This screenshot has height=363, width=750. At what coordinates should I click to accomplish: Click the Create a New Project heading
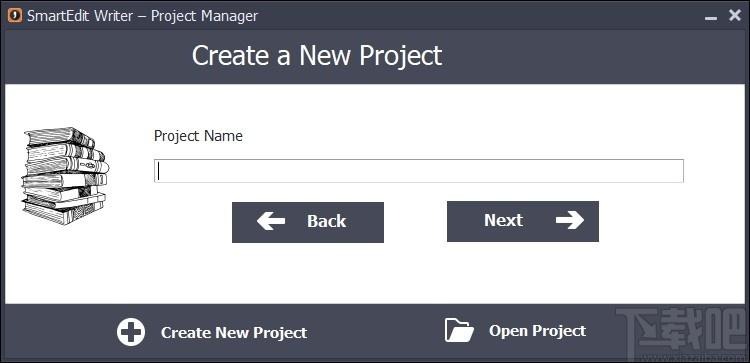(x=317, y=55)
